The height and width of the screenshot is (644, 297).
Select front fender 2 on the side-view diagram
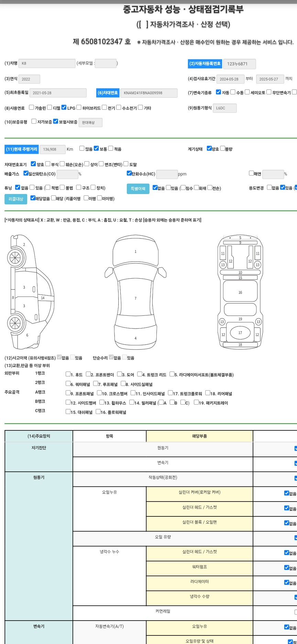click(24, 245)
